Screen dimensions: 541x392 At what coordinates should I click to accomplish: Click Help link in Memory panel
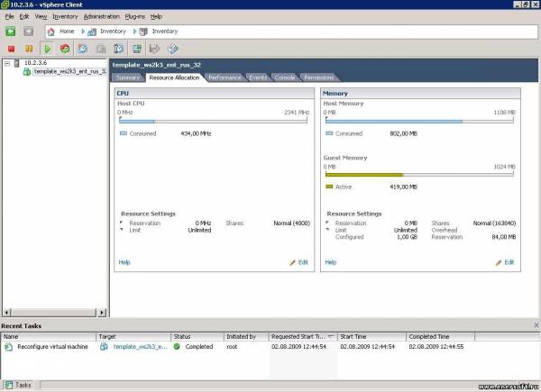[x=331, y=262]
